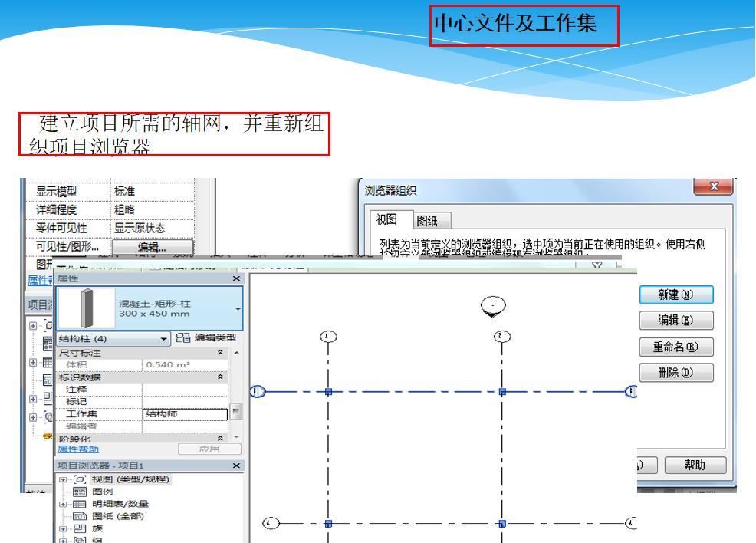Screen dimensions: 756x543
Task: Click the 图例 (Legends) icon in project browser
Action: pyautogui.click(x=80, y=491)
